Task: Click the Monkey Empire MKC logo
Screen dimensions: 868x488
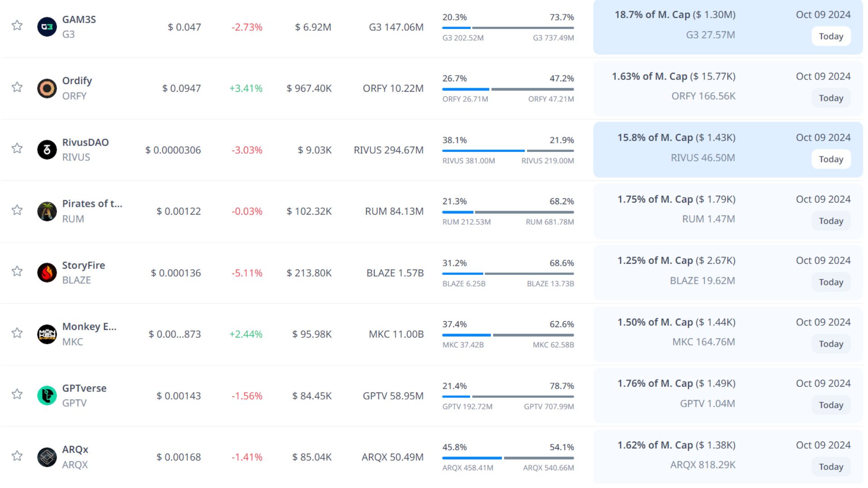Action: (47, 334)
